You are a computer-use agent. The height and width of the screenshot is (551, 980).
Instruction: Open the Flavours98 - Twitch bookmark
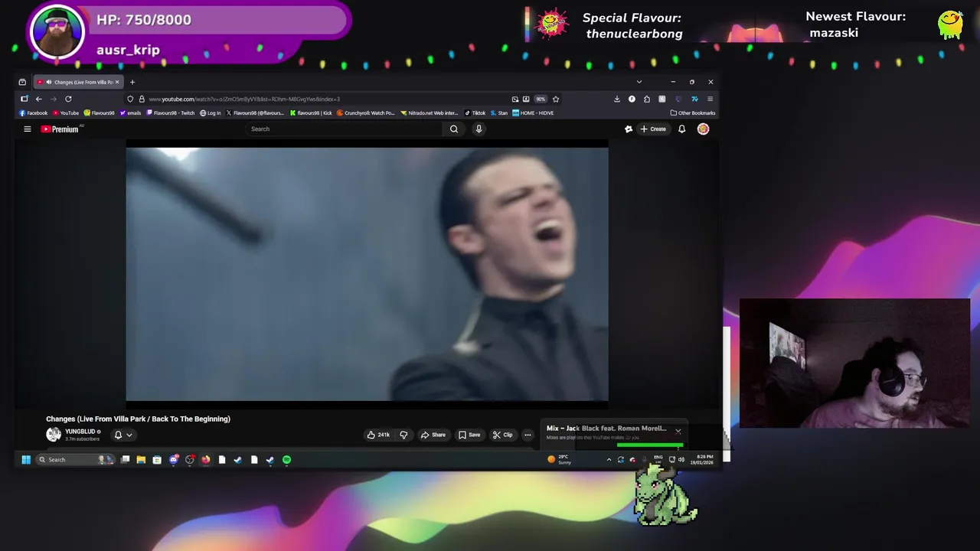pos(171,113)
